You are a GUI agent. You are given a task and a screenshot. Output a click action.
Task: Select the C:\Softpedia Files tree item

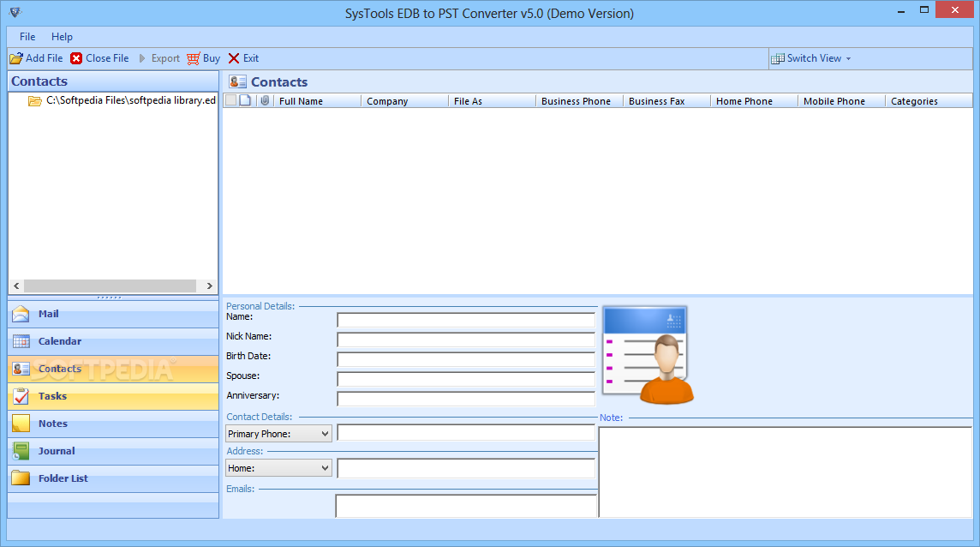pyautogui.click(x=130, y=100)
